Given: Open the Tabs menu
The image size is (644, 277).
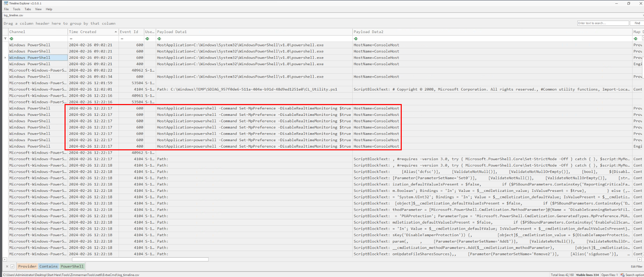Looking at the screenshot, I should coord(28,9).
